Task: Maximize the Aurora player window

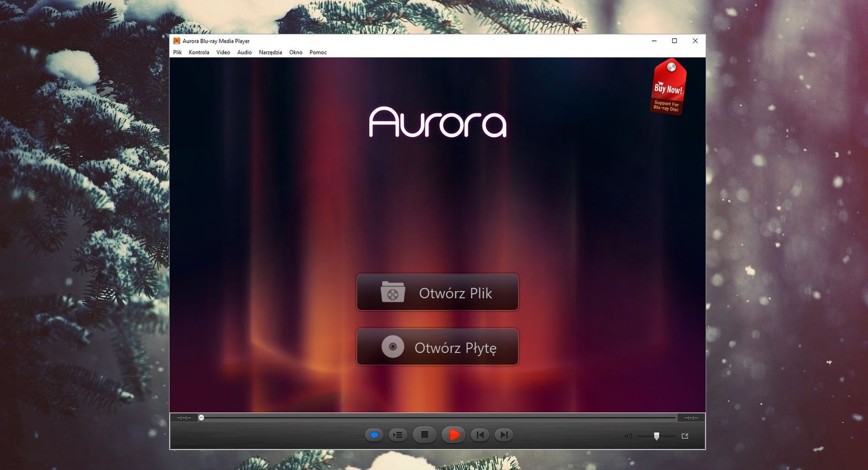Action: point(674,41)
